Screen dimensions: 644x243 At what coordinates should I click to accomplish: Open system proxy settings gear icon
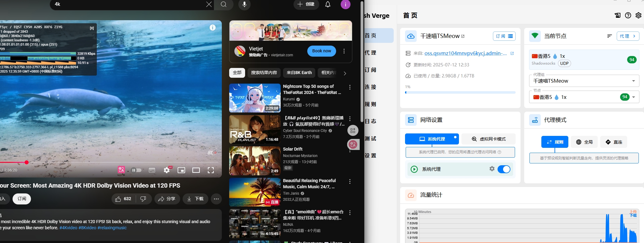coord(492,169)
